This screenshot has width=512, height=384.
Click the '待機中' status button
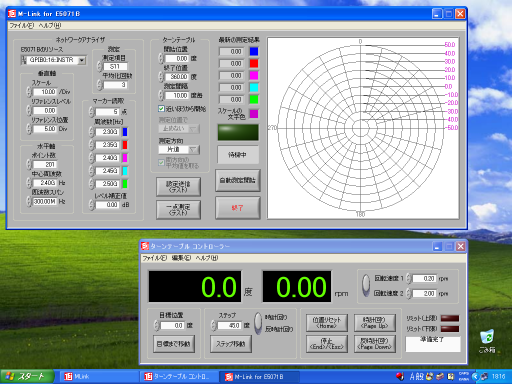point(238,155)
